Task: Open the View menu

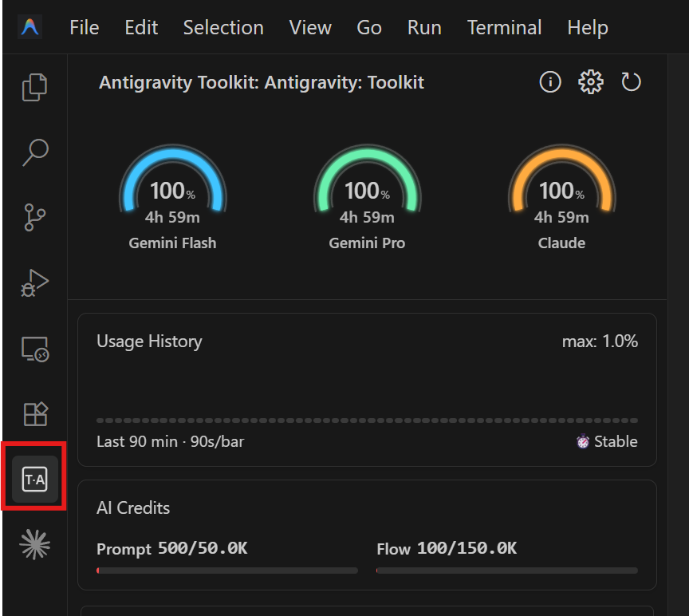Action: (310, 28)
